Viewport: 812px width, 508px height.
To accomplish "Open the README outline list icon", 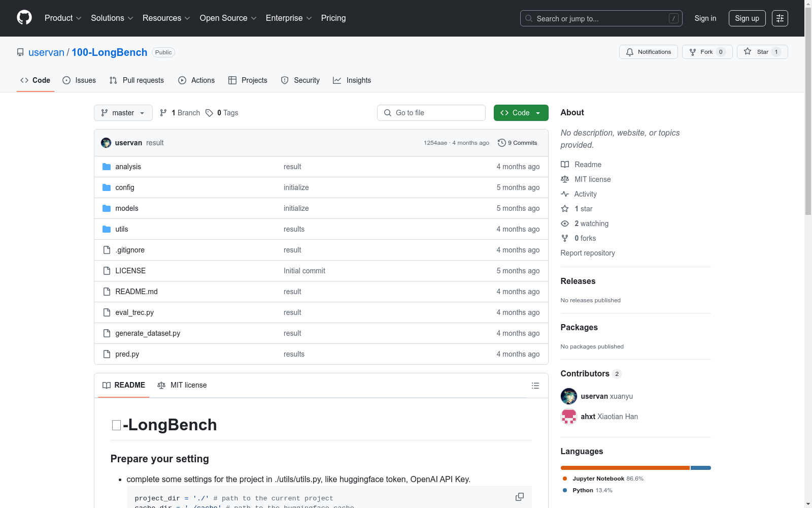I will click(535, 386).
